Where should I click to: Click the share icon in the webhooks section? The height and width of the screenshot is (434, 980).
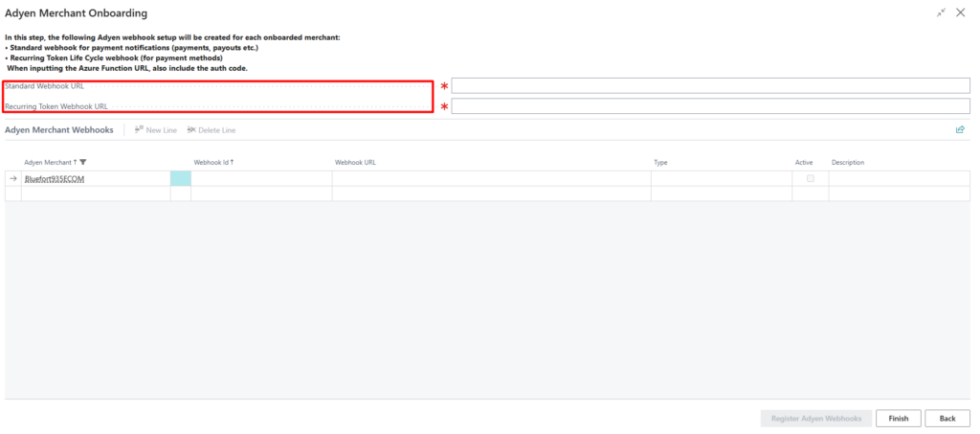coord(960,129)
